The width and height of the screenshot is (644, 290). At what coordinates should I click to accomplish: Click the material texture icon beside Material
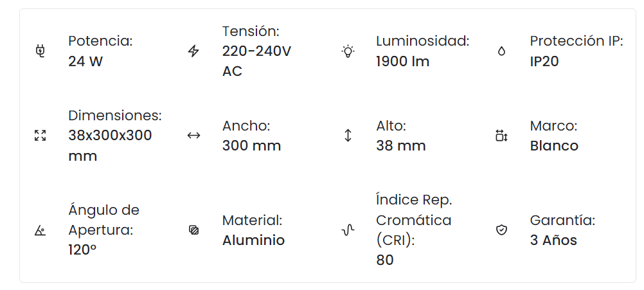click(193, 230)
